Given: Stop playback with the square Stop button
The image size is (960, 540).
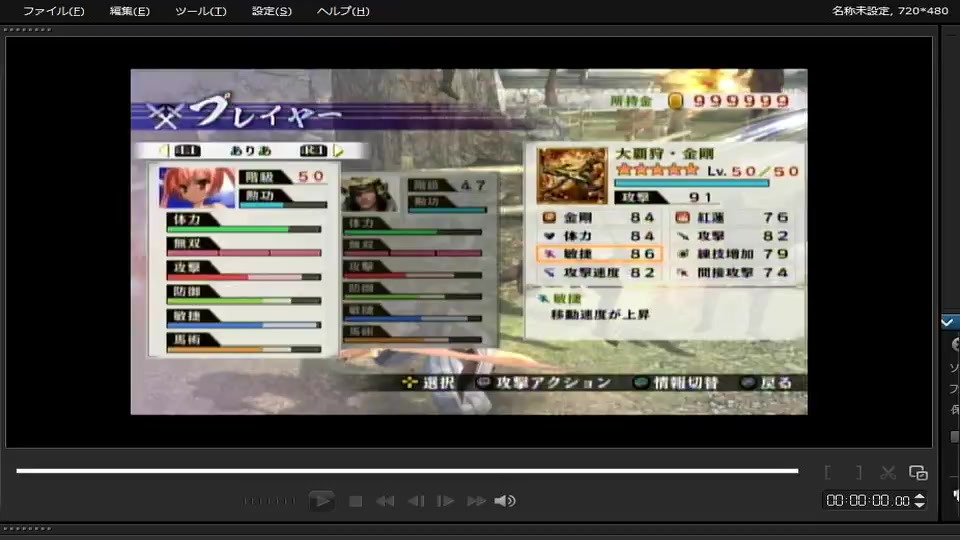Looking at the screenshot, I should 355,501.
